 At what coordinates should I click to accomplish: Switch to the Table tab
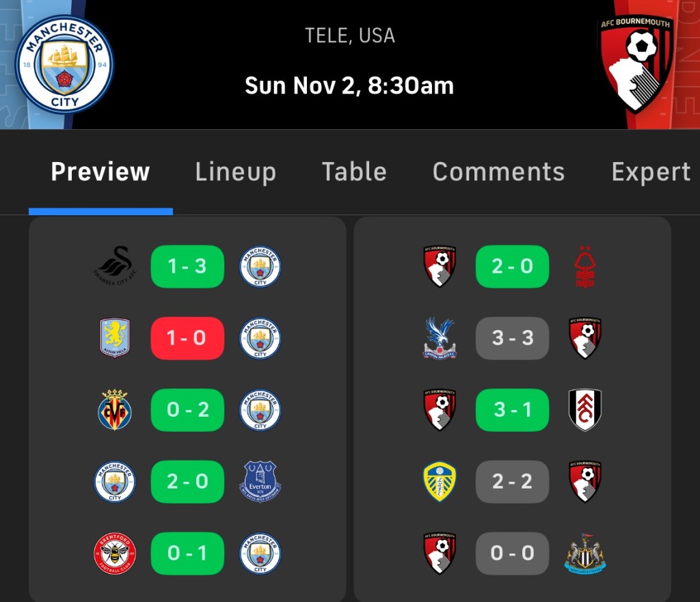point(354,172)
